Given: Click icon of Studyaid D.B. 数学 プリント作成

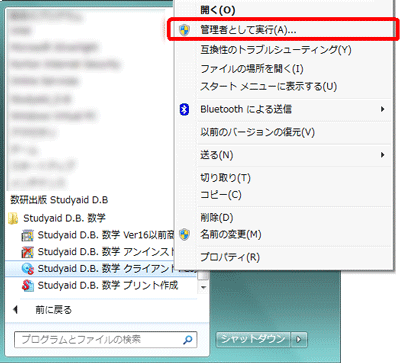Looking at the screenshot, I should tap(27, 286).
